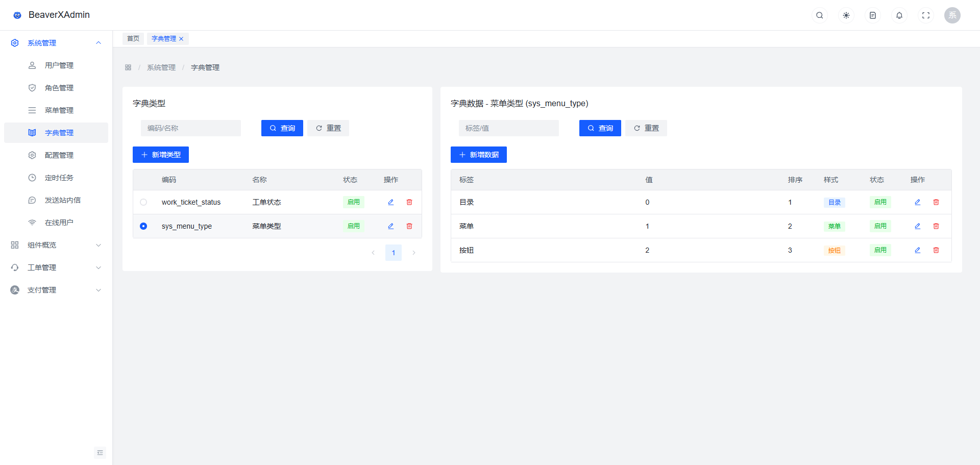The width and height of the screenshot is (980, 465).
Task: Edit the sys_menu_type dictionary type
Action: point(391,226)
